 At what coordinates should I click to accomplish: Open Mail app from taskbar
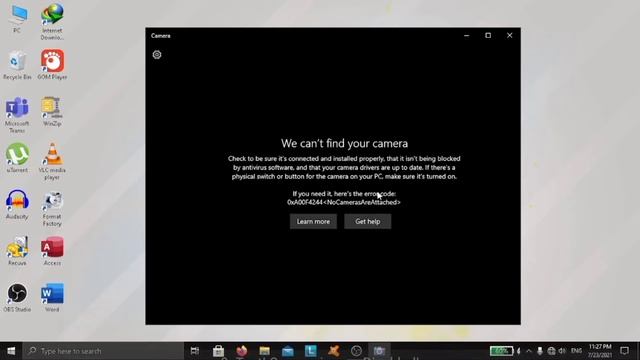pyautogui.click(x=288, y=351)
